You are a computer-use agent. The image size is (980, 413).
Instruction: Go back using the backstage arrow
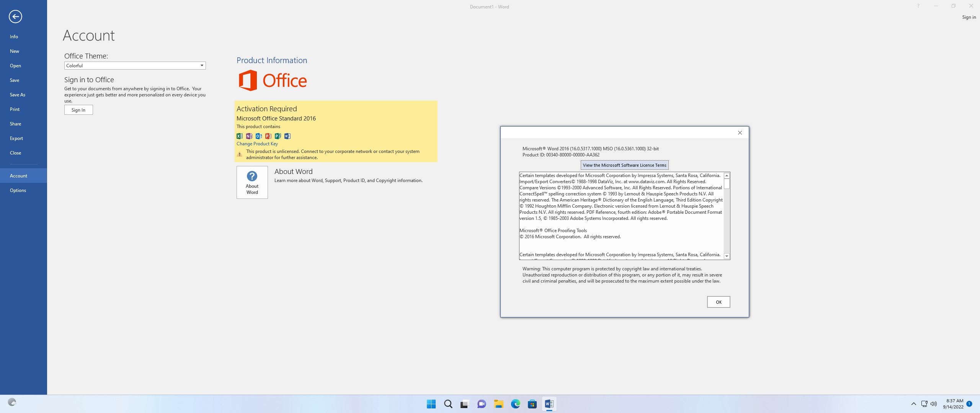tap(15, 16)
